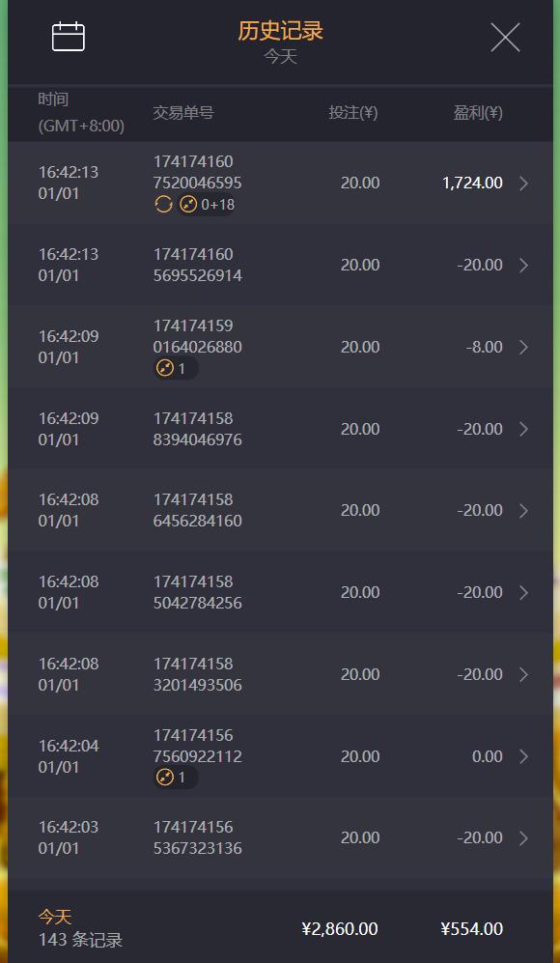
Task: Expand chevron for order ending 5042784256
Action: (x=523, y=592)
